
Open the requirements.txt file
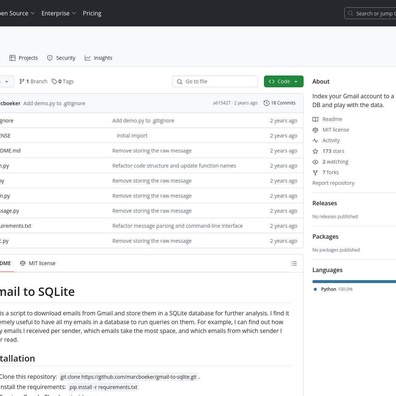16,226
